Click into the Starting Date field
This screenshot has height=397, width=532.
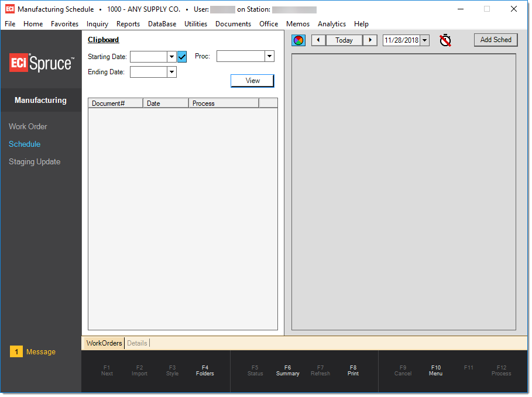click(149, 57)
